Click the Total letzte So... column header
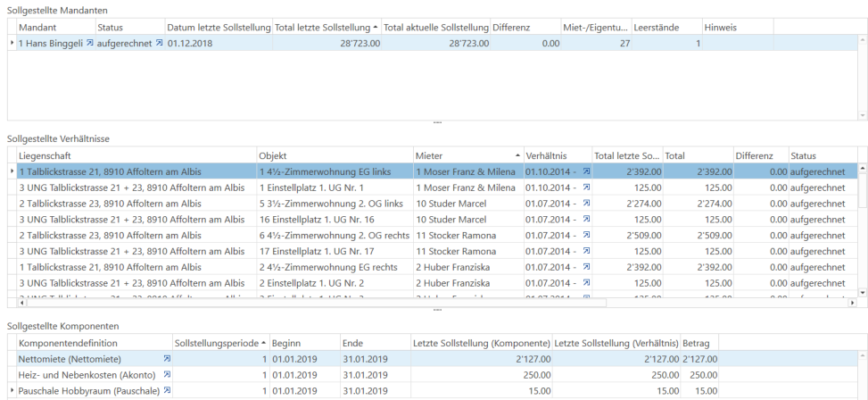 (627, 155)
